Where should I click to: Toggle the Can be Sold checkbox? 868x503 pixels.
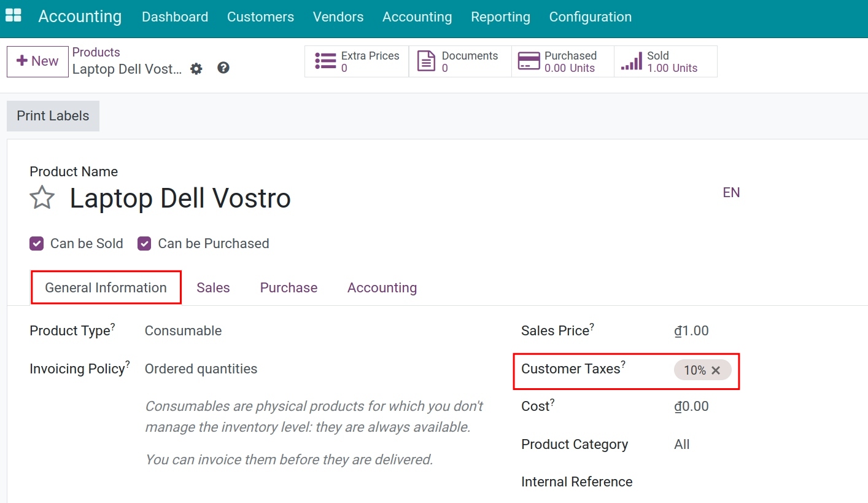[37, 244]
